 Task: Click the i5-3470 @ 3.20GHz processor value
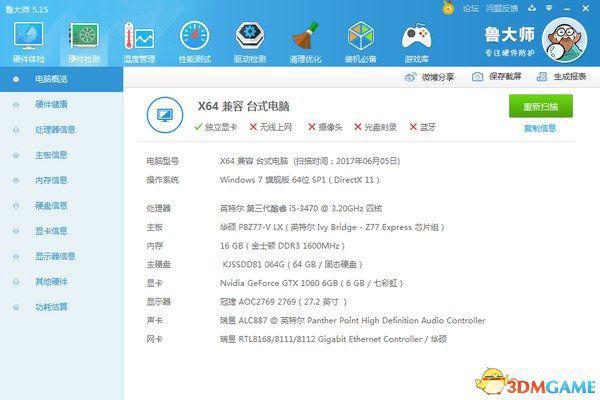[301, 209]
